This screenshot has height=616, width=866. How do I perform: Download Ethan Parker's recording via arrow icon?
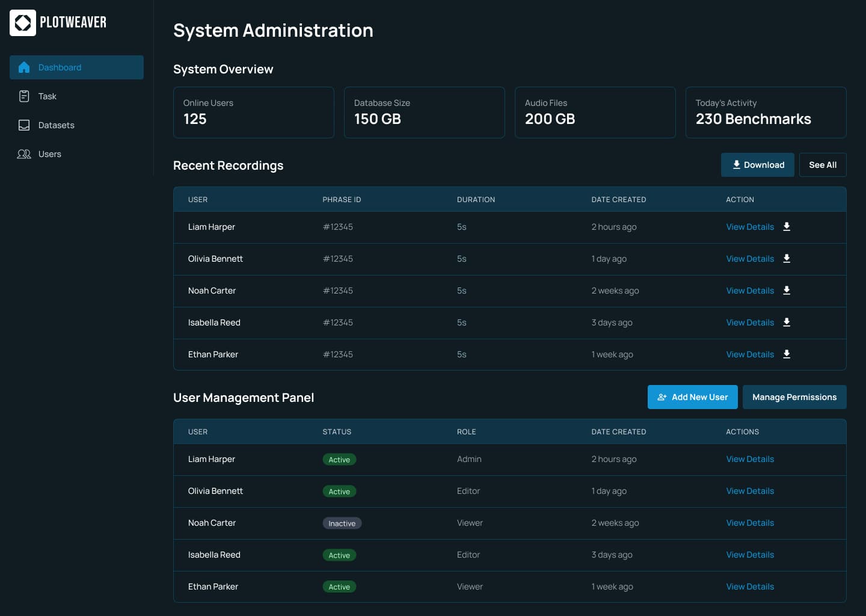point(787,354)
